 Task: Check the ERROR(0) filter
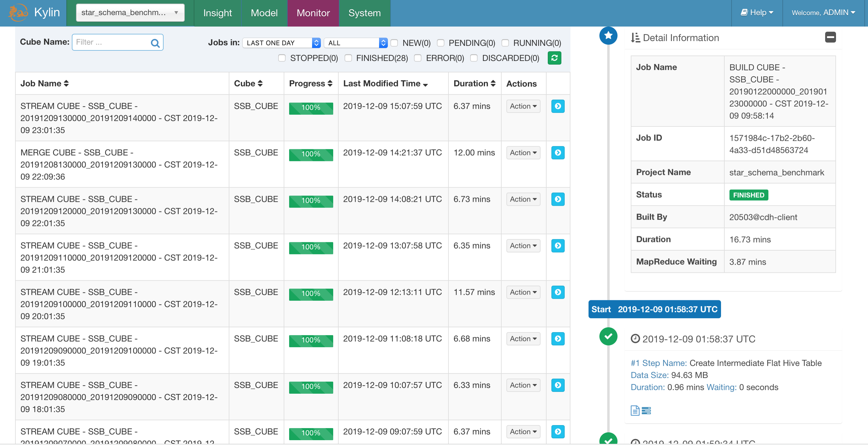418,58
